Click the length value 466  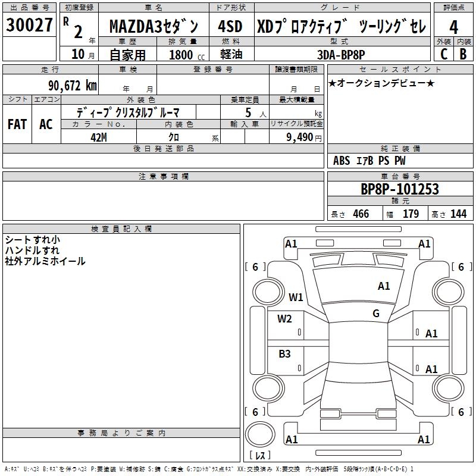pos(361,214)
